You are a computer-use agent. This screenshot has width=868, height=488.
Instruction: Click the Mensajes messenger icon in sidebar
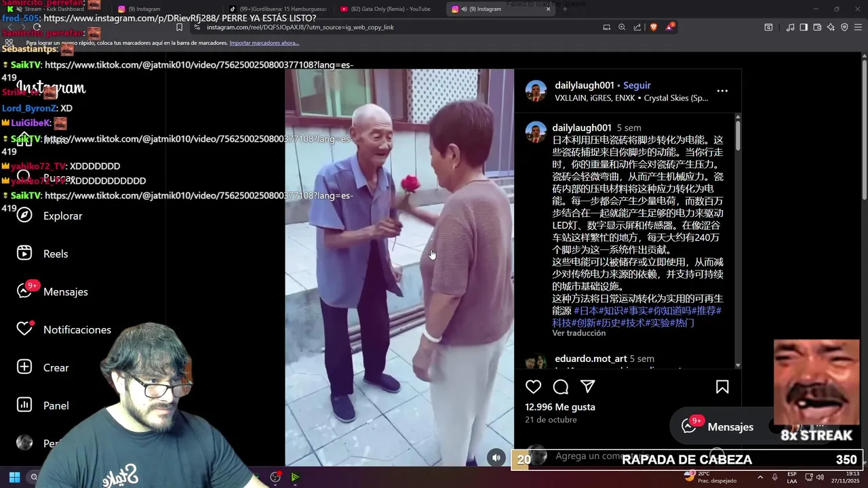pyautogui.click(x=24, y=291)
